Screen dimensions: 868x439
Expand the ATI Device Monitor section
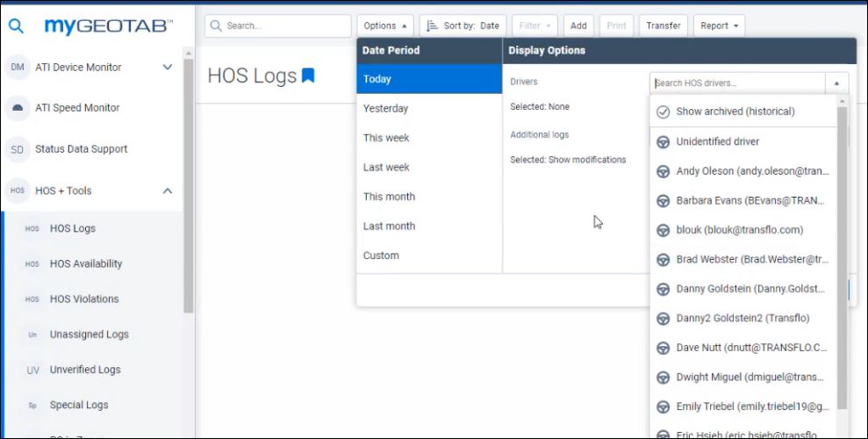[168, 67]
